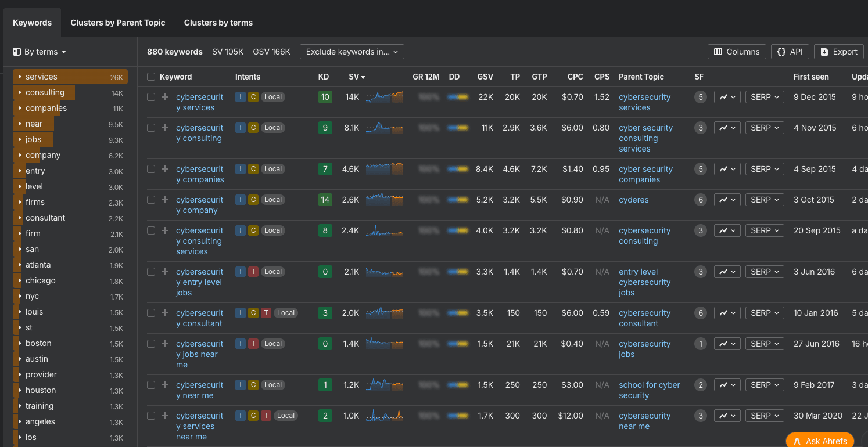Click plus icon beside cybersecurity consulting keyword
868x447 pixels.
165,128
